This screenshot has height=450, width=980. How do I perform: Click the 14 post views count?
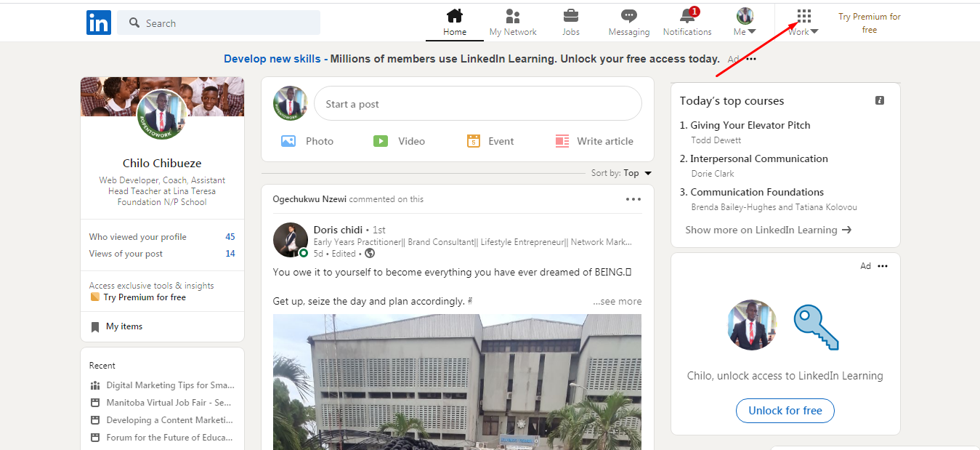tap(230, 254)
